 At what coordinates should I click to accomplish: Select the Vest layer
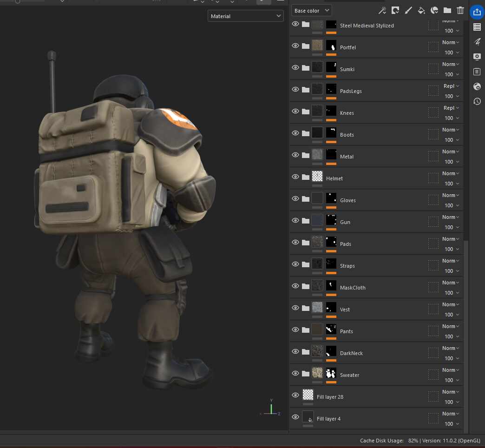(x=346, y=309)
